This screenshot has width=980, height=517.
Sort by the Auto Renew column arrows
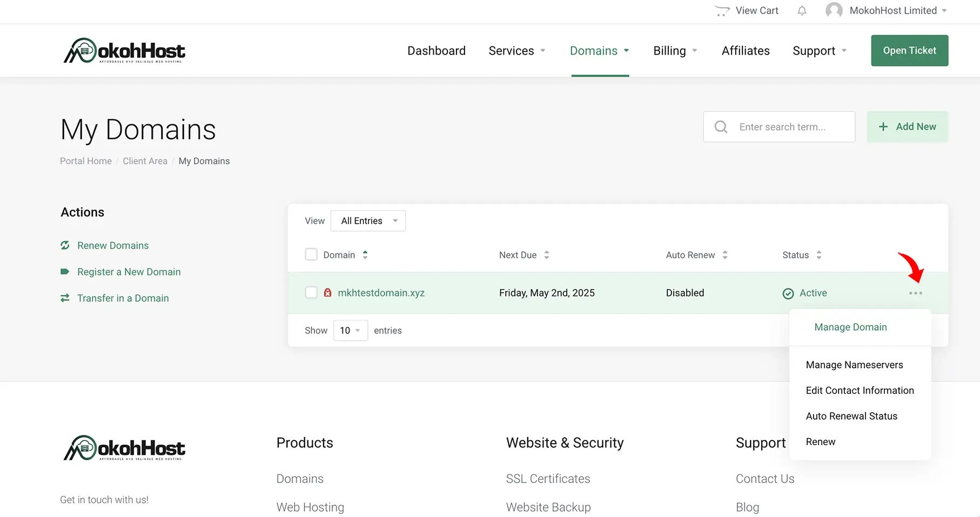tap(725, 255)
